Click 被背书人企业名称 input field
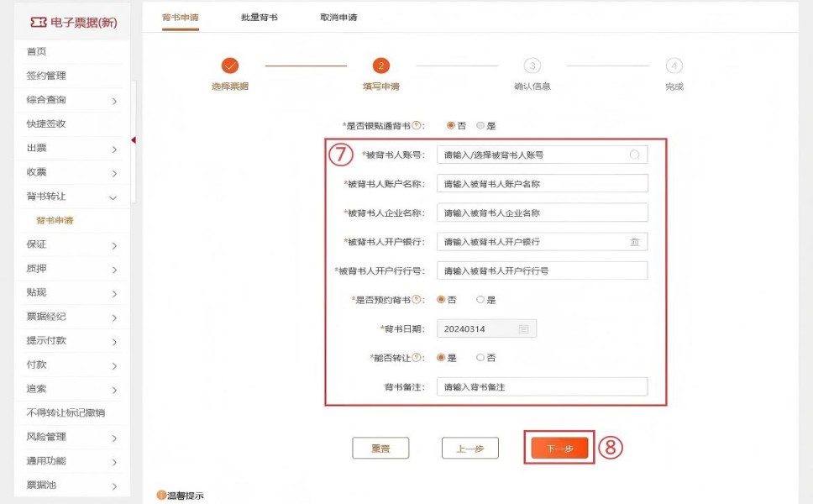The image size is (813, 504). (543, 213)
